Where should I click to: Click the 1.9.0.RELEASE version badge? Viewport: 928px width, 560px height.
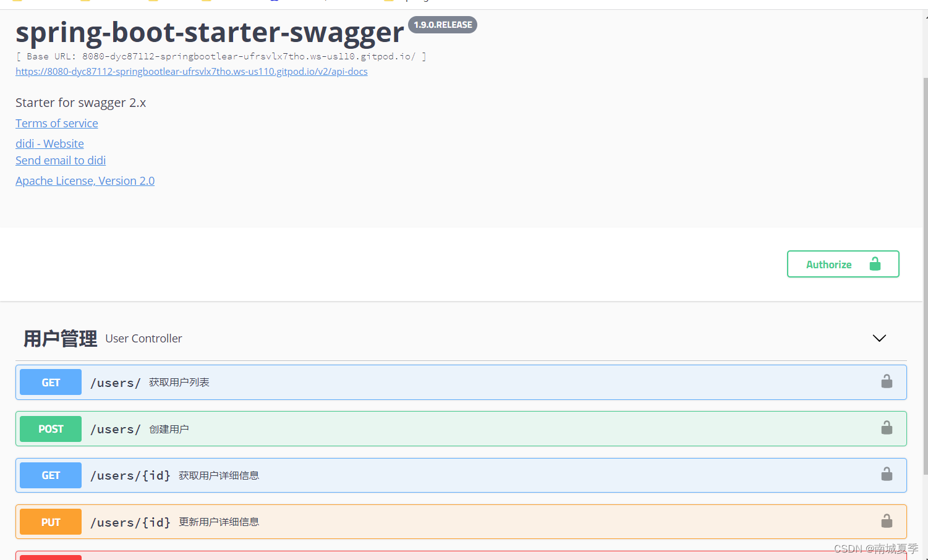[443, 25]
